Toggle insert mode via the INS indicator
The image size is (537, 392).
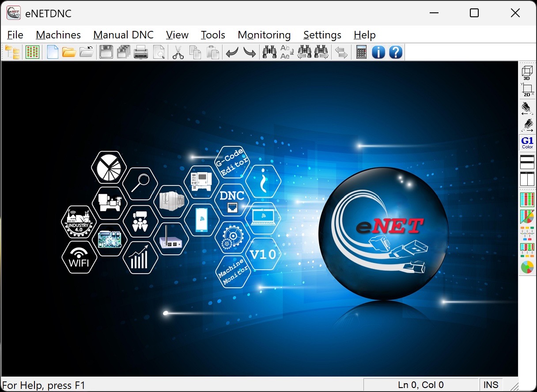coord(491,384)
